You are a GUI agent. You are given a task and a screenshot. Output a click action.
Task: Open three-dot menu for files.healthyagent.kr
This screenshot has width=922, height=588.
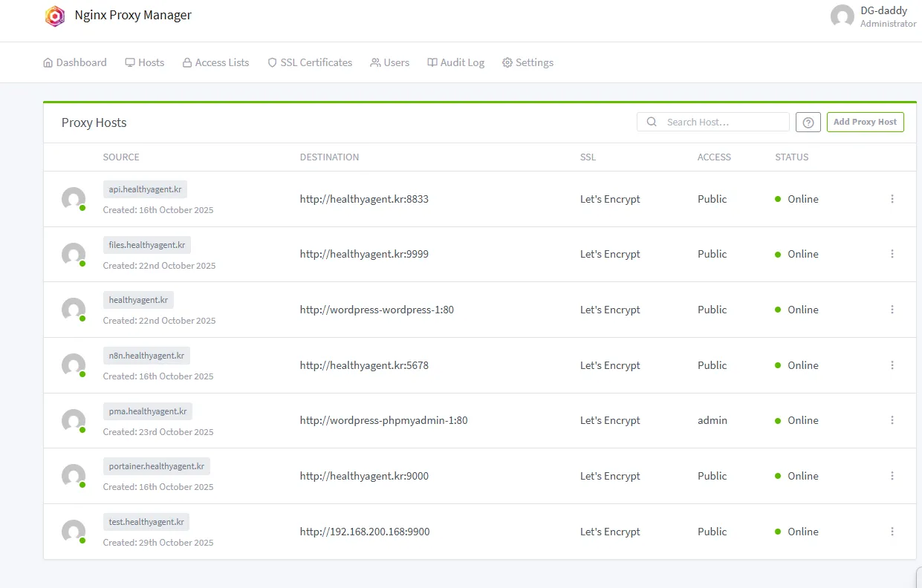892,254
